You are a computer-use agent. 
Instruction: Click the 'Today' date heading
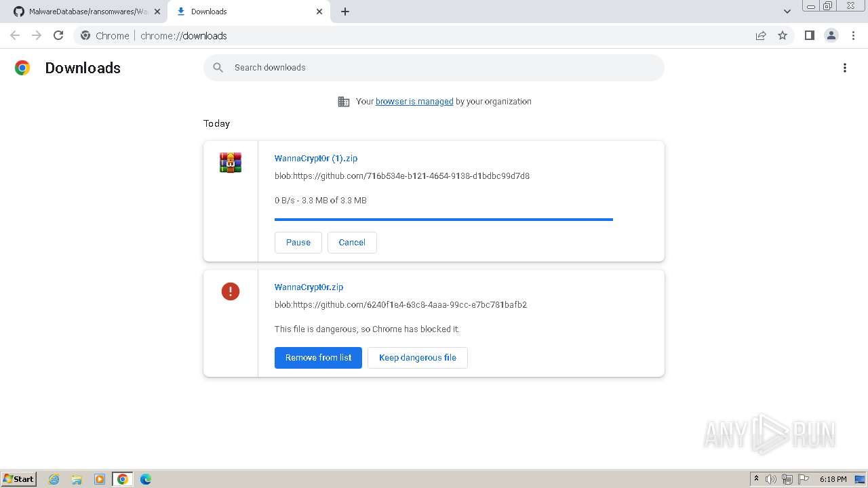216,123
